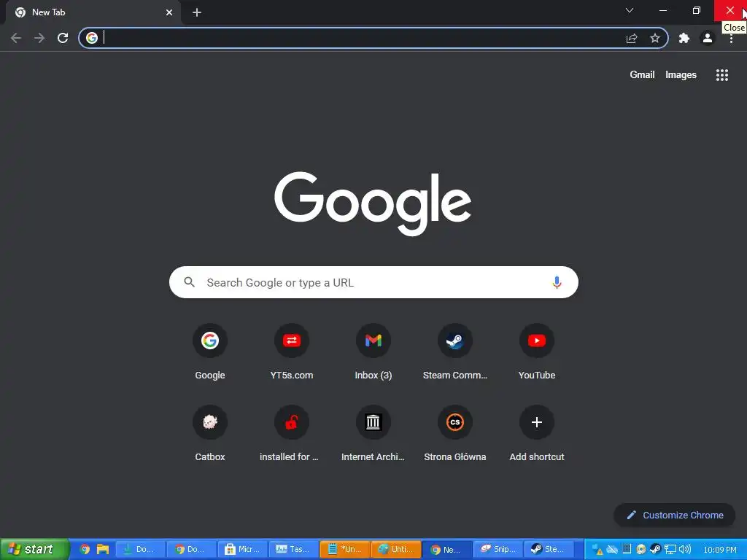Reload the current page
The height and width of the screenshot is (560, 747).
[x=63, y=38]
